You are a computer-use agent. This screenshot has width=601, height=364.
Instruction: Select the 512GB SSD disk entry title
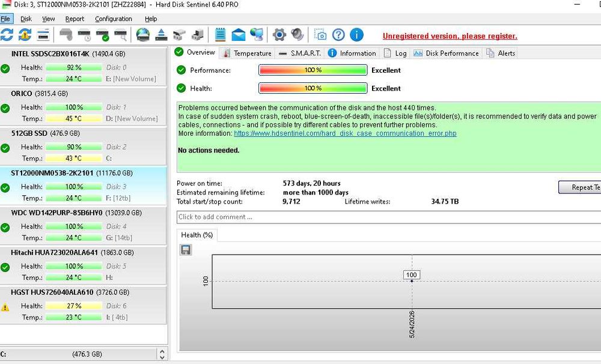(x=45, y=133)
